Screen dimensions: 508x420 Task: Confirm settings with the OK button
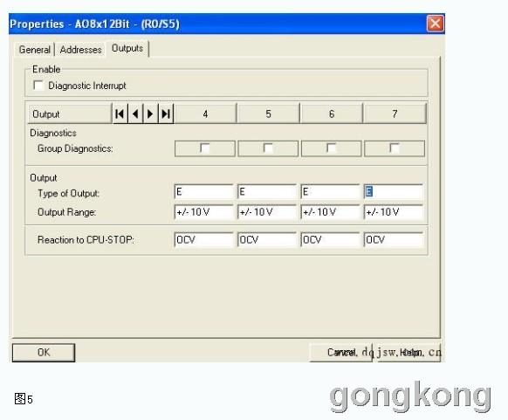point(44,352)
